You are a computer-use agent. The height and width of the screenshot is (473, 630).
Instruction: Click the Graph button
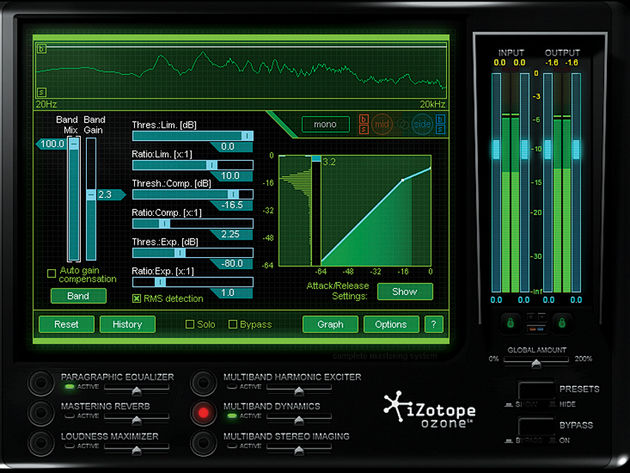330,324
